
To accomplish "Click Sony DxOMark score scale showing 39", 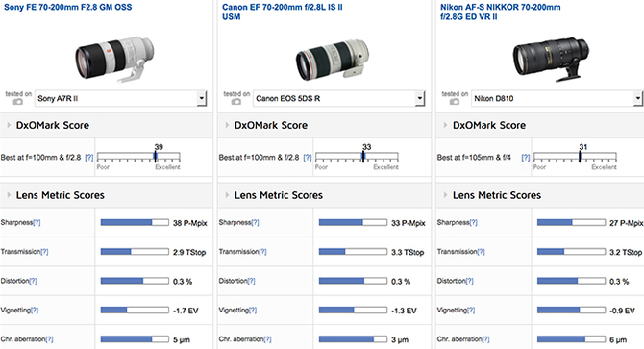I will tap(138, 157).
